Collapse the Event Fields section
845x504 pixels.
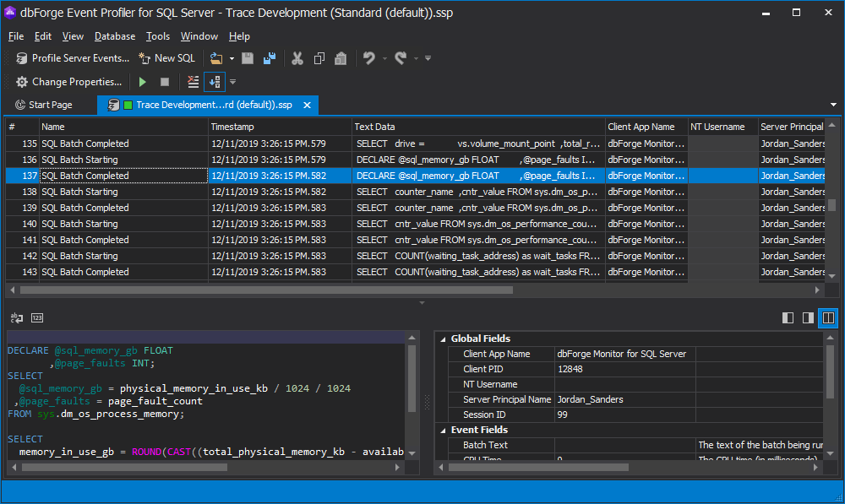coord(442,430)
